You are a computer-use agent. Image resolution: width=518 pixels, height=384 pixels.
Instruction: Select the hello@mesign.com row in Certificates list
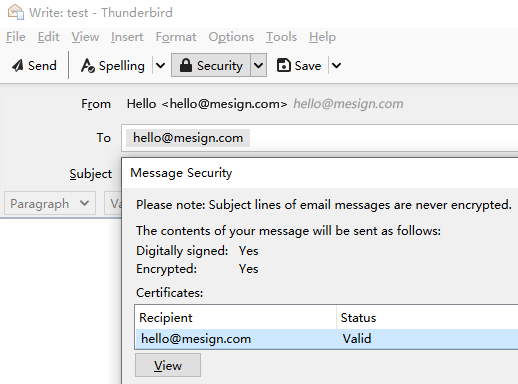[x=327, y=339]
